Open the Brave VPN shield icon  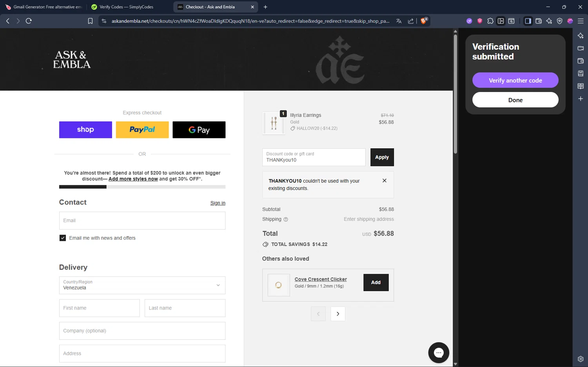pyautogui.click(x=560, y=21)
